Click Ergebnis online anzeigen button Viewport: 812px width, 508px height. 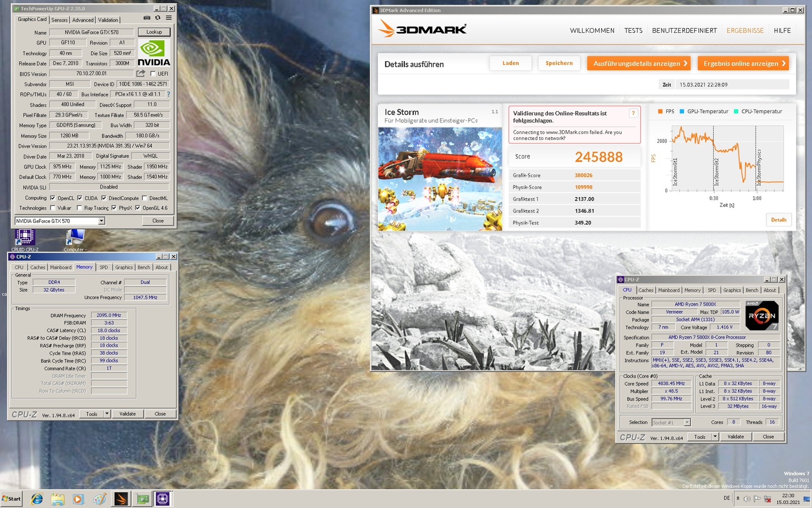tap(743, 63)
